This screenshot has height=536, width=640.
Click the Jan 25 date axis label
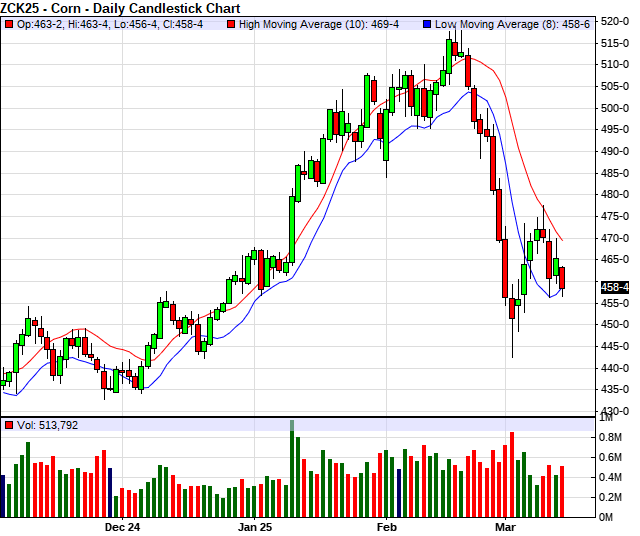255,526
